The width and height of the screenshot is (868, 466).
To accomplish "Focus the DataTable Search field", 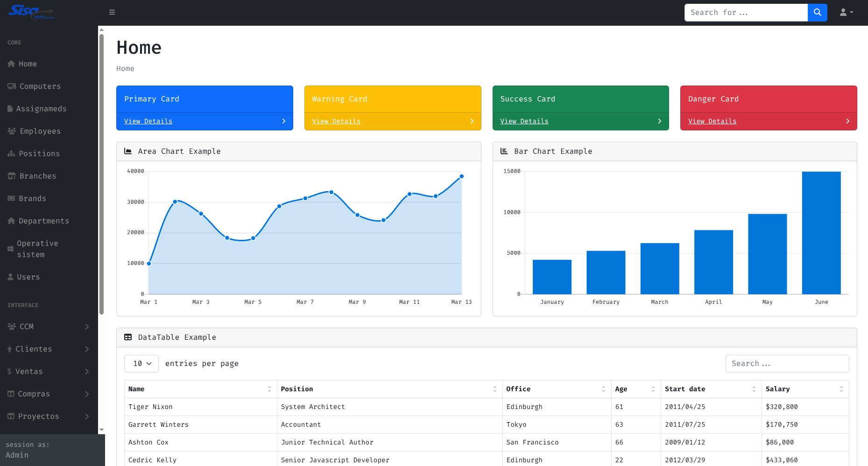I will pos(787,364).
